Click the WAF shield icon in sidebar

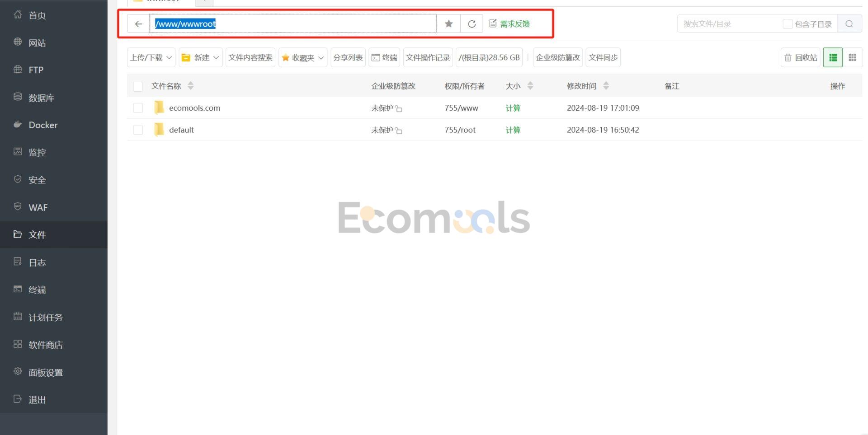[18, 207]
